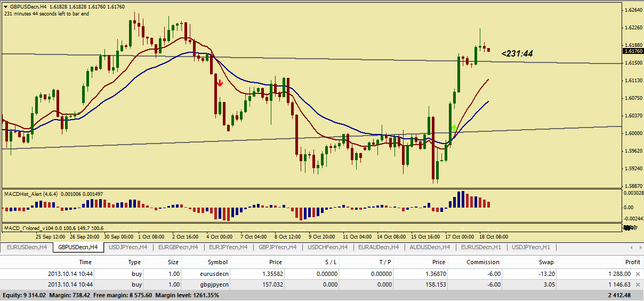Click the current price label 1.61760

632,51
